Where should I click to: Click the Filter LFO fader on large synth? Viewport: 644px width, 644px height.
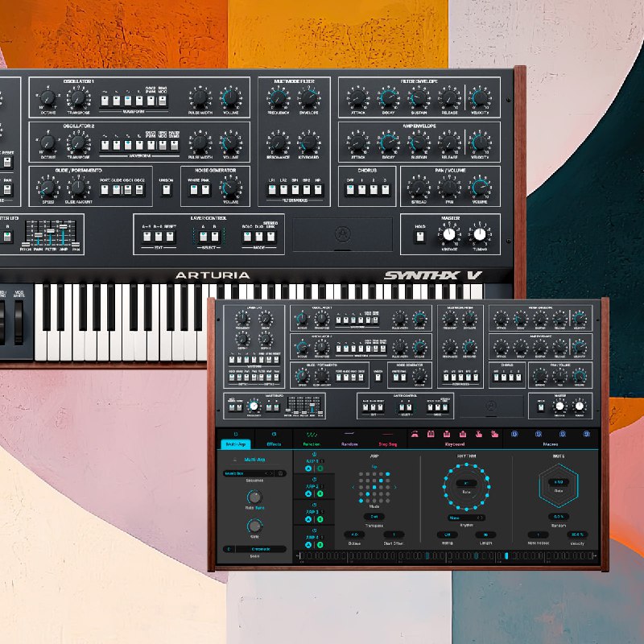point(51,231)
